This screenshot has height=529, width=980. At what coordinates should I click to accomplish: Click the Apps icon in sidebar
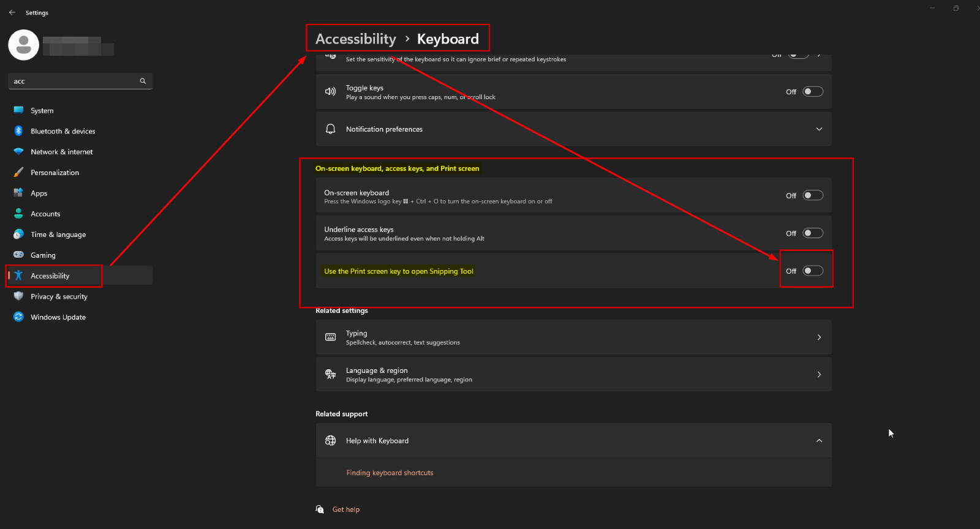(18, 193)
